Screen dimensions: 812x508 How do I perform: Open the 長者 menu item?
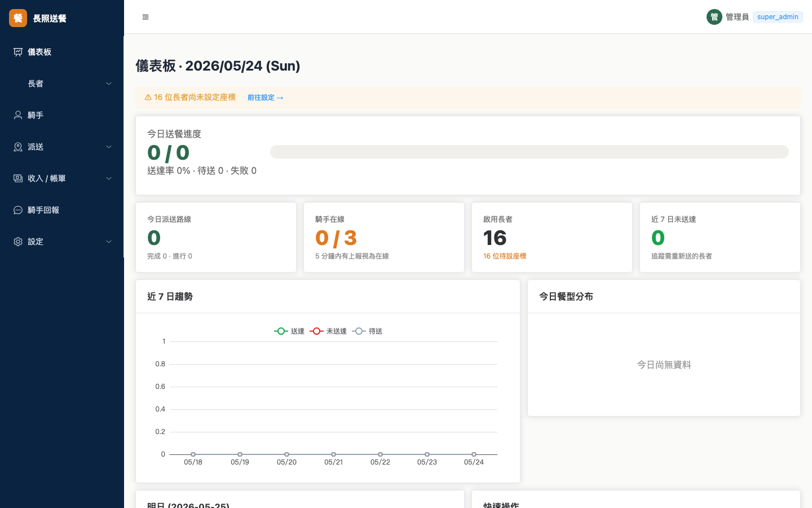(x=62, y=84)
